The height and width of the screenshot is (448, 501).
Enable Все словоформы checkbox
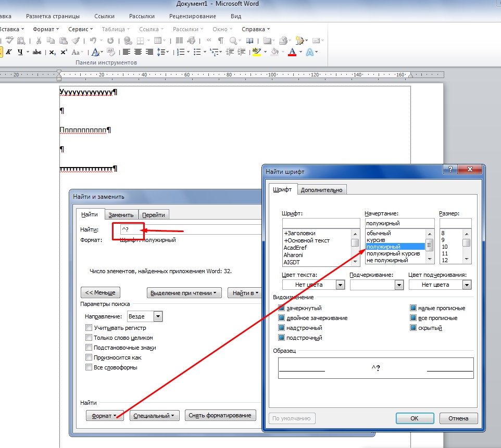click(x=89, y=367)
